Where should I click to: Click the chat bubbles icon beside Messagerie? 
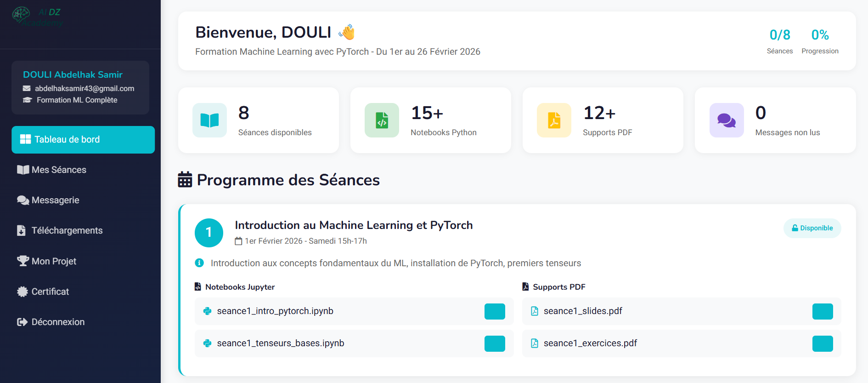[23, 200]
